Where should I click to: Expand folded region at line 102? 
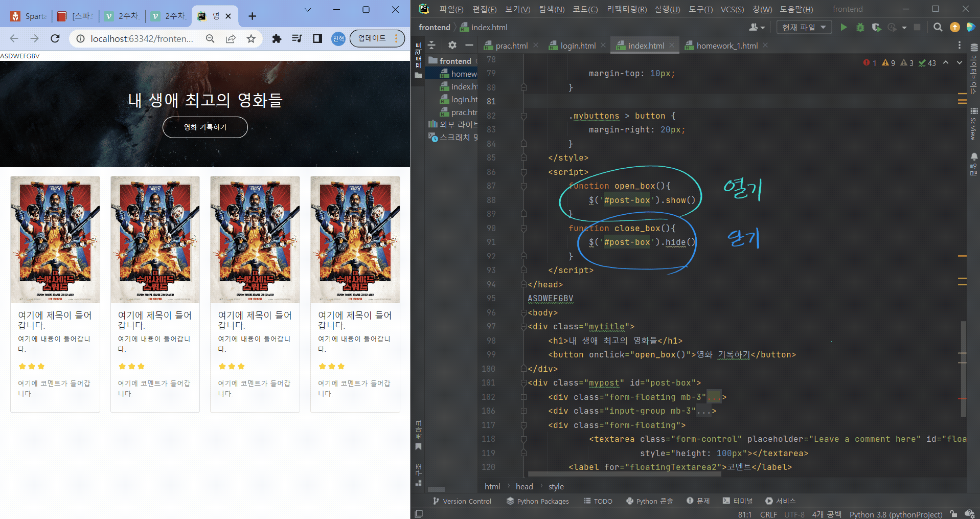[x=523, y=397]
